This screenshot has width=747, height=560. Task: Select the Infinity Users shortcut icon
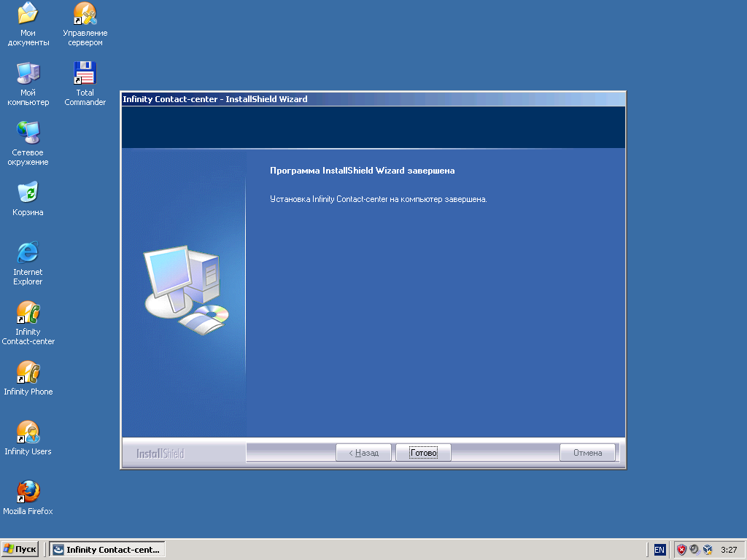[28, 432]
